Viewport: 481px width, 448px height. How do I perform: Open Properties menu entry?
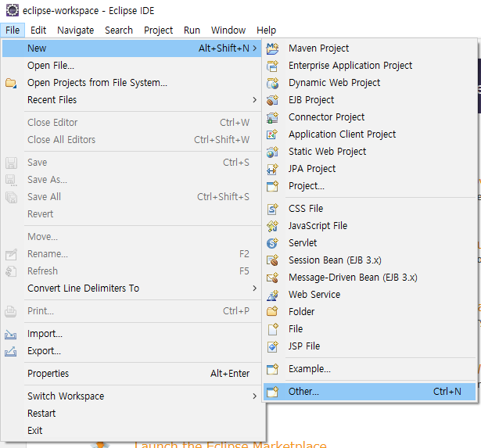(132, 374)
